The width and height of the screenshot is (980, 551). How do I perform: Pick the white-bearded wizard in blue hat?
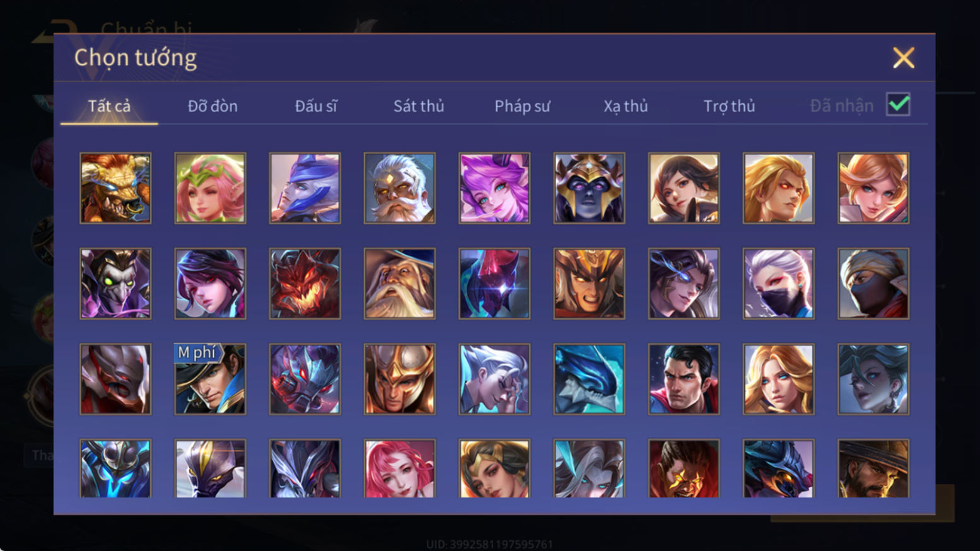[400, 284]
